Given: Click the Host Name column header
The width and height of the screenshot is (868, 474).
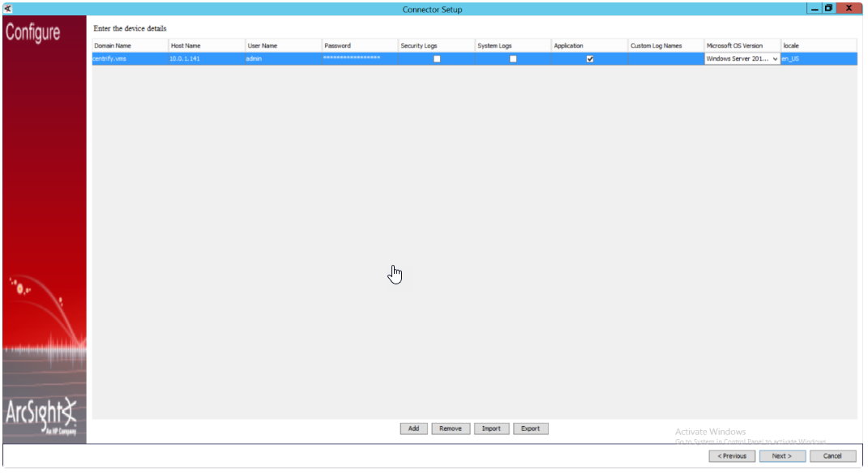Looking at the screenshot, I should point(206,45).
